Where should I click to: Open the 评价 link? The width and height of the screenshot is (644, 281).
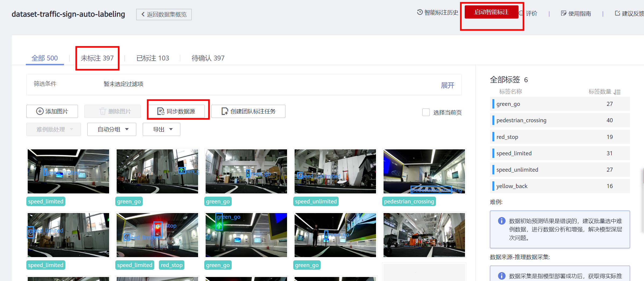[x=528, y=13]
